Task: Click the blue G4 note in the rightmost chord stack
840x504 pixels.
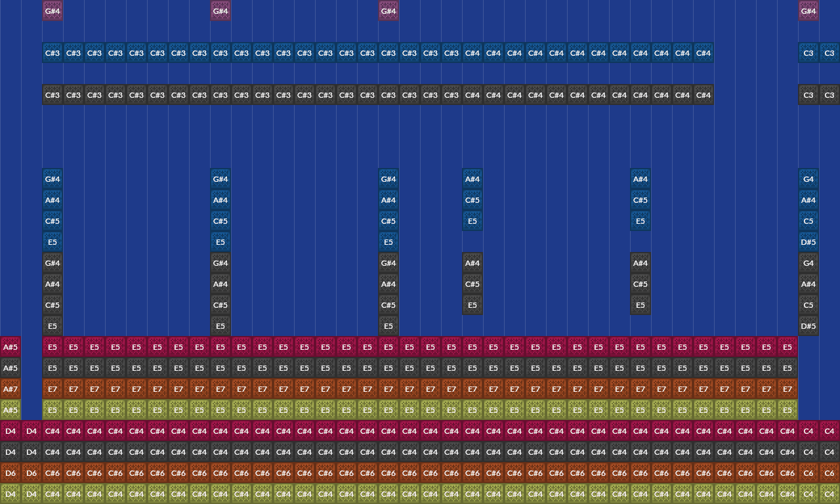Action: coord(808,178)
